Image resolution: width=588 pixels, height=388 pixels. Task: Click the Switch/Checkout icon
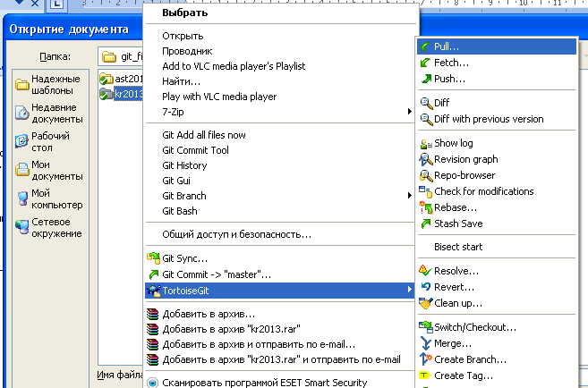[426, 327]
